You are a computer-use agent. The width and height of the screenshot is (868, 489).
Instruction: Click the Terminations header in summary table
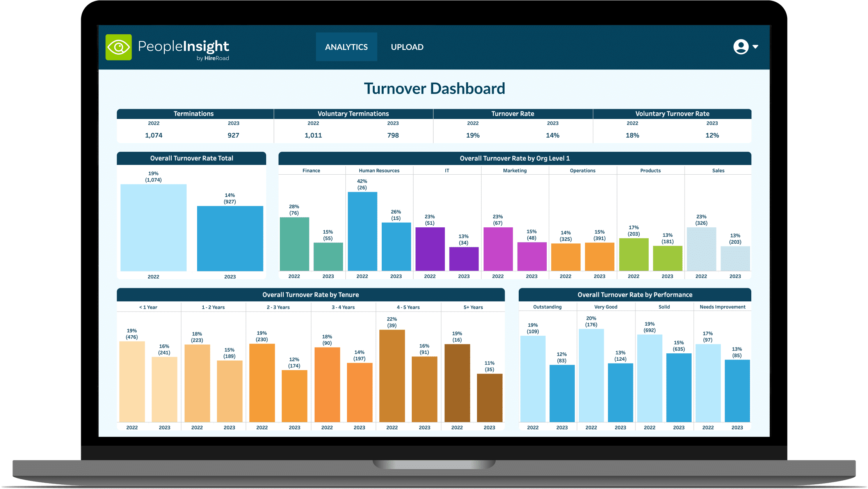pos(194,113)
